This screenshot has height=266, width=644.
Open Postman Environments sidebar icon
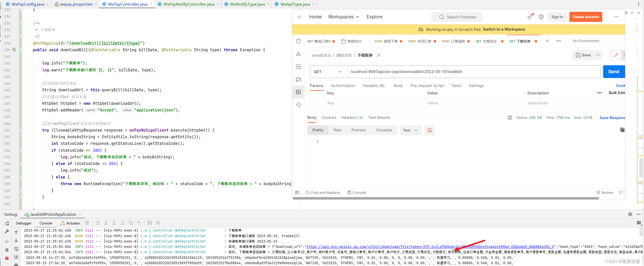click(298, 67)
